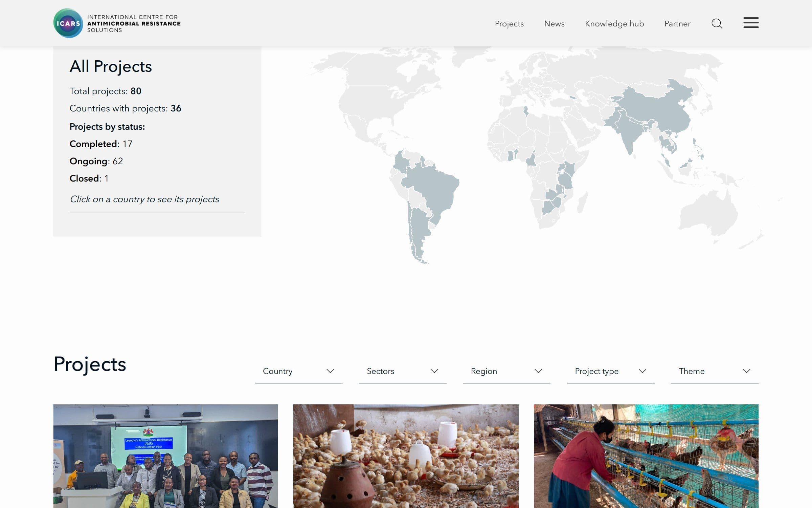This screenshot has height=508, width=812.
Task: Expand the Country filter dropdown
Action: click(298, 371)
